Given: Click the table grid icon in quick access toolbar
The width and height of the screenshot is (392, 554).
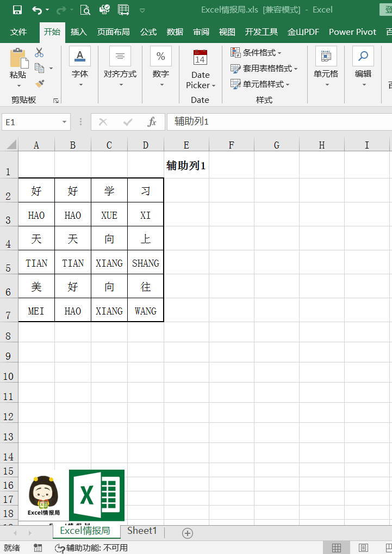Looking at the screenshot, I should pos(123,10).
